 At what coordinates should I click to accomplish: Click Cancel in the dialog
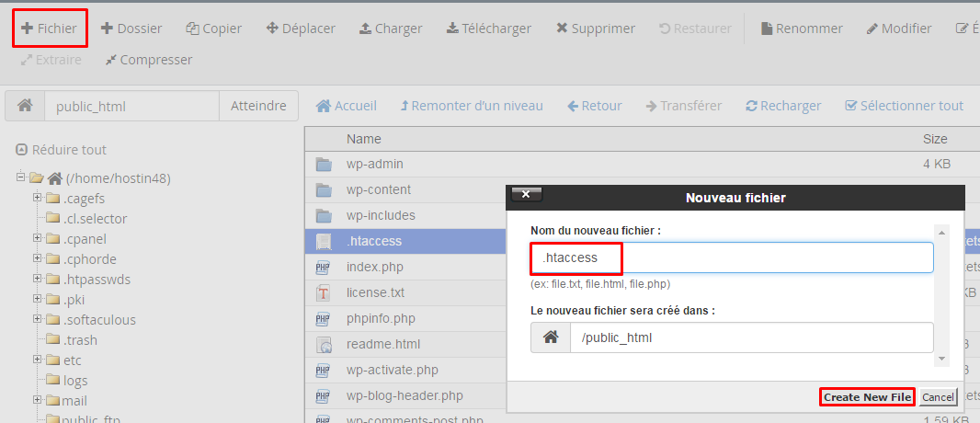[x=938, y=396]
